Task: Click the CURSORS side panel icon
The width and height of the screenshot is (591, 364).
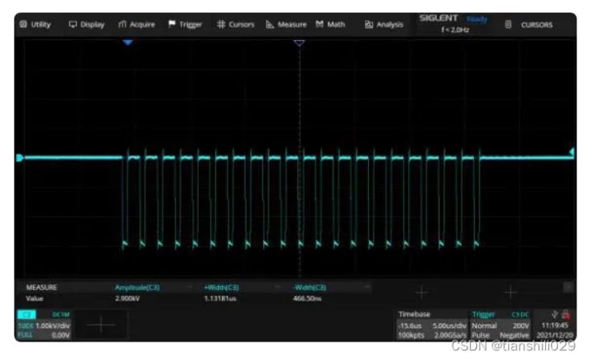Action: (x=508, y=25)
